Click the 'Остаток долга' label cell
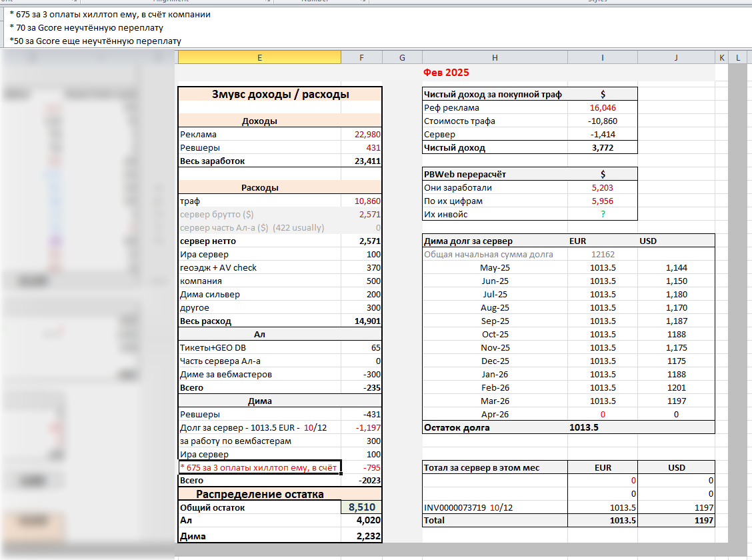The width and height of the screenshot is (752, 560). click(x=457, y=427)
